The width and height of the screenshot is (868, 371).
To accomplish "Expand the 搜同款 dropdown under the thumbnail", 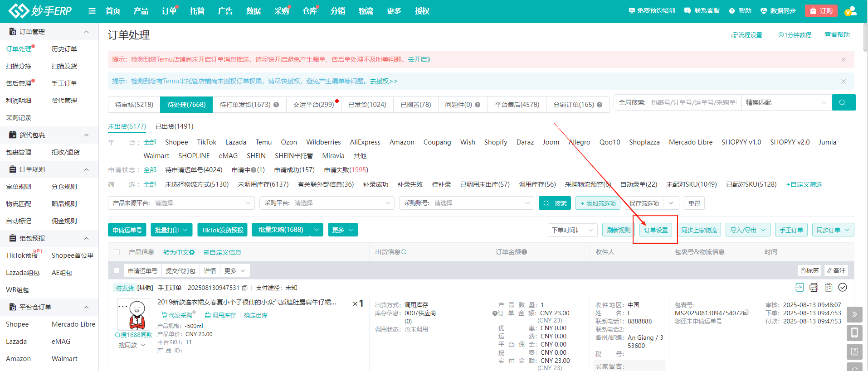I will pyautogui.click(x=132, y=345).
